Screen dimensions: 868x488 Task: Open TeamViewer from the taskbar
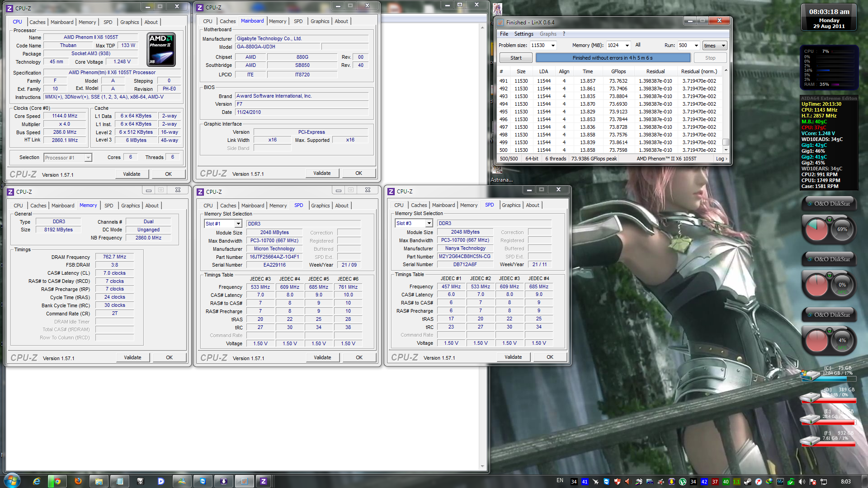coord(203,481)
